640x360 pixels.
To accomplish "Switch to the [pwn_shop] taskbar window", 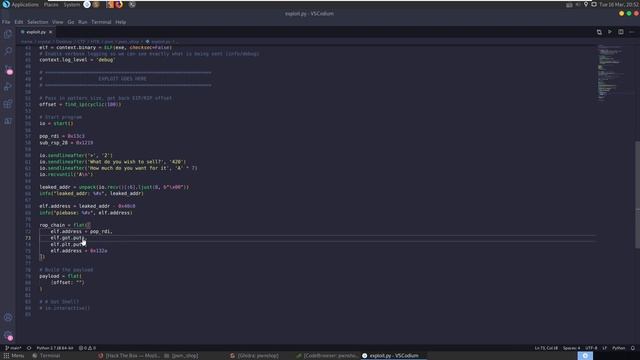I will click(x=181, y=356).
